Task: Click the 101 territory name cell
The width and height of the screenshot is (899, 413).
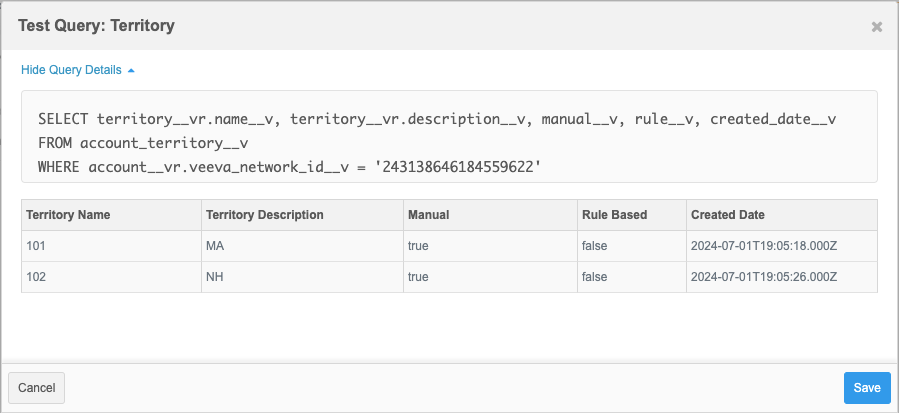Action: tap(36, 245)
